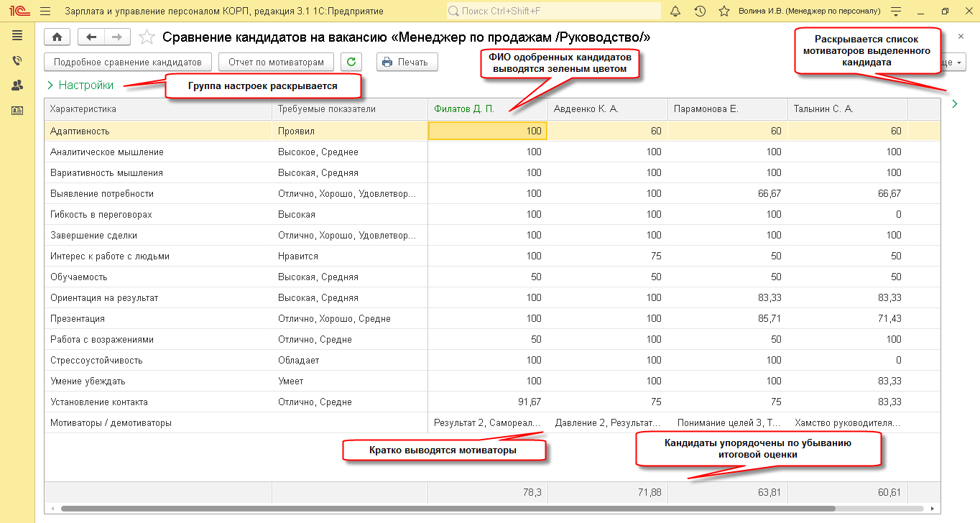Navigate back with the left arrow
The height and width of the screenshot is (523, 980).
pos(91,37)
